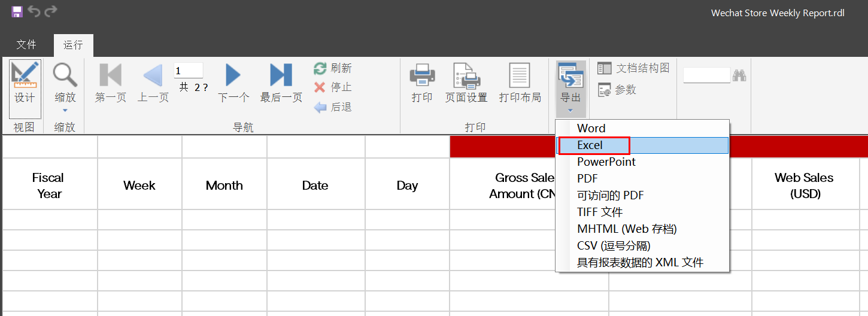Export report to PowerPoint
Viewport: 868px width, 316px height.
coord(642,162)
